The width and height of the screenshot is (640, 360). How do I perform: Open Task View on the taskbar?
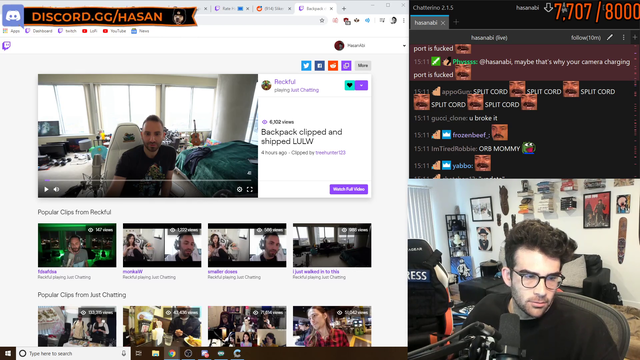click(x=139, y=353)
